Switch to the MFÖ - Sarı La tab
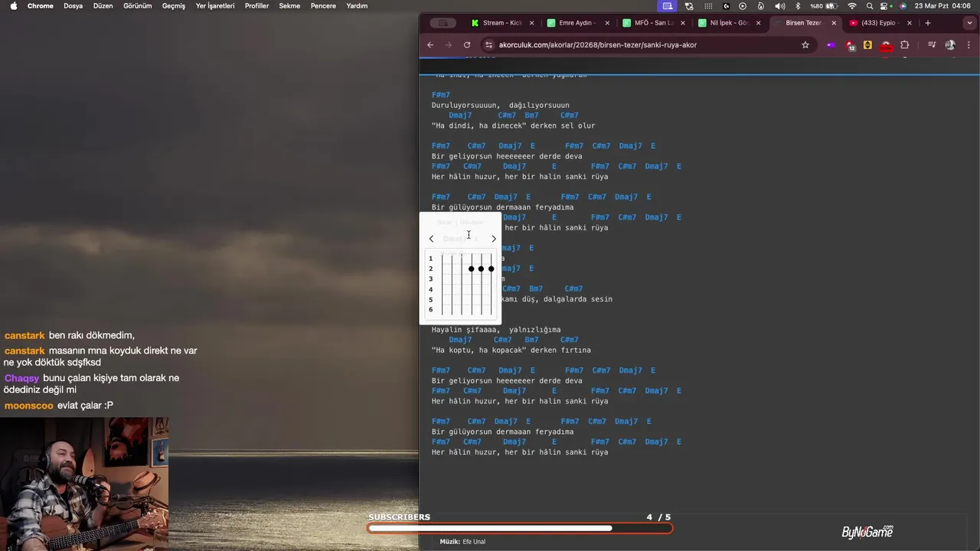Image resolution: width=980 pixels, height=551 pixels. pos(653,23)
